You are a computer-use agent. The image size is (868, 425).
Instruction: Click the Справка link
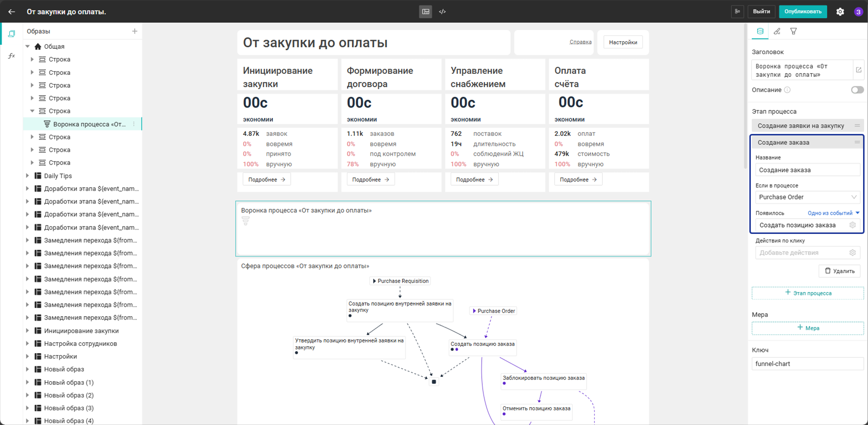coord(580,42)
